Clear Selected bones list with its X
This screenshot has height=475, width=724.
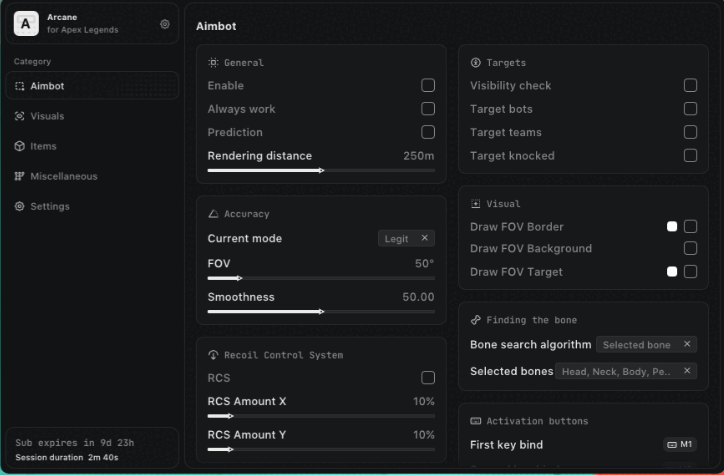(687, 371)
